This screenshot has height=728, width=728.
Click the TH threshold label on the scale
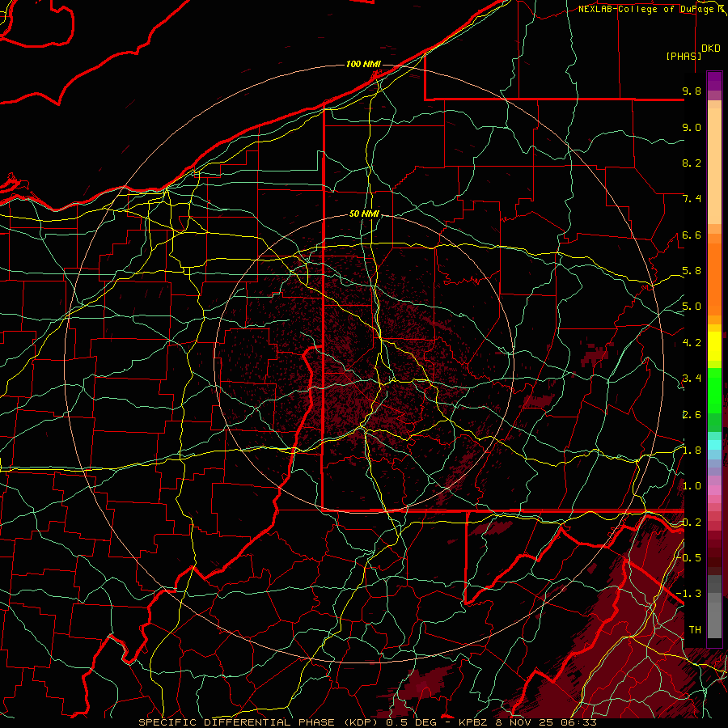click(695, 629)
